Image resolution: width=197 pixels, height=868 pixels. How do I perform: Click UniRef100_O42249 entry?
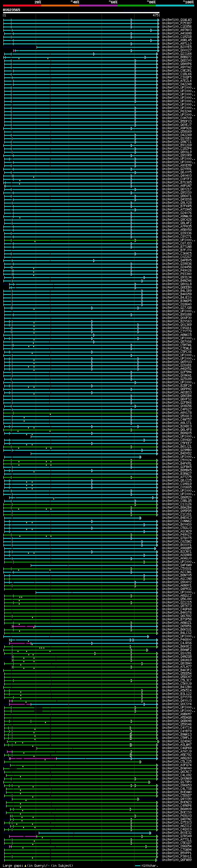pyautogui.click(x=177, y=135)
